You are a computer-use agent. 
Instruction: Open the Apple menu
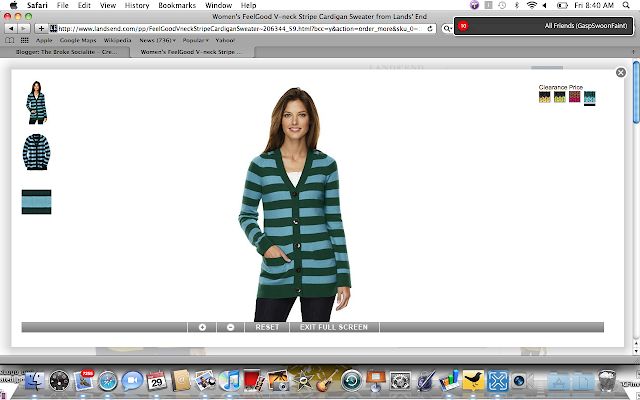coord(13,5)
